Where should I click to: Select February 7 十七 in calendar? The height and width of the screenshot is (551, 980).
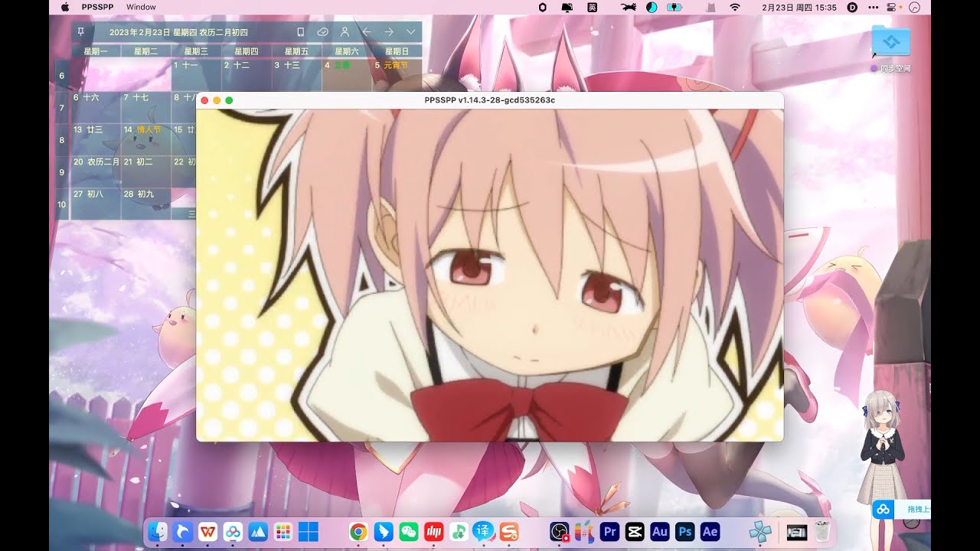(146, 107)
